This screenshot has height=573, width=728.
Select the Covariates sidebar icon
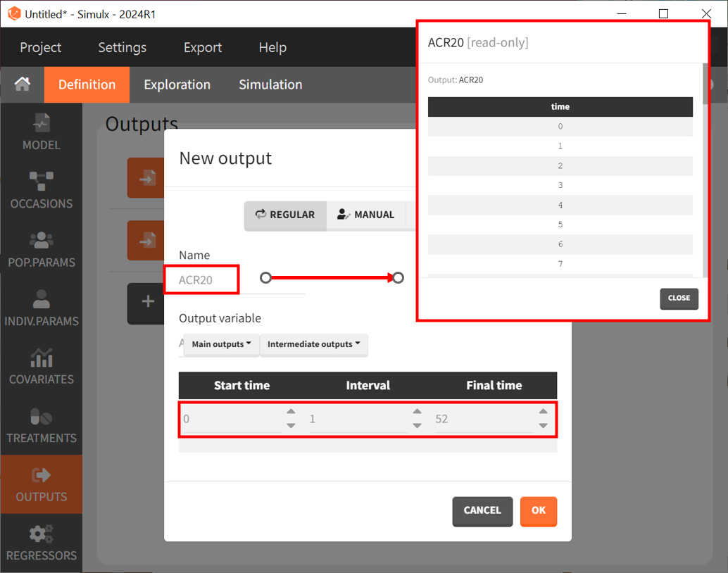point(41,367)
